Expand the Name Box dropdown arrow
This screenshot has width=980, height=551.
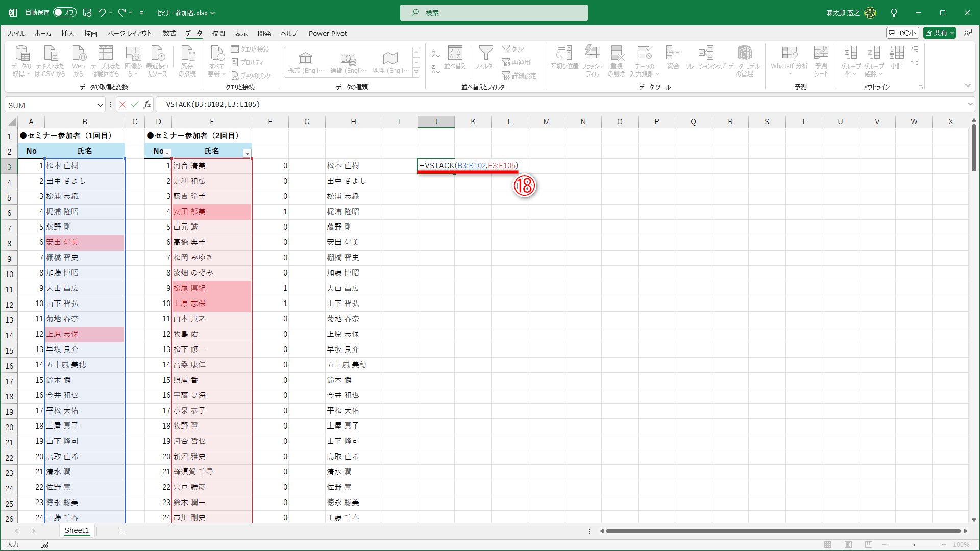pos(100,105)
